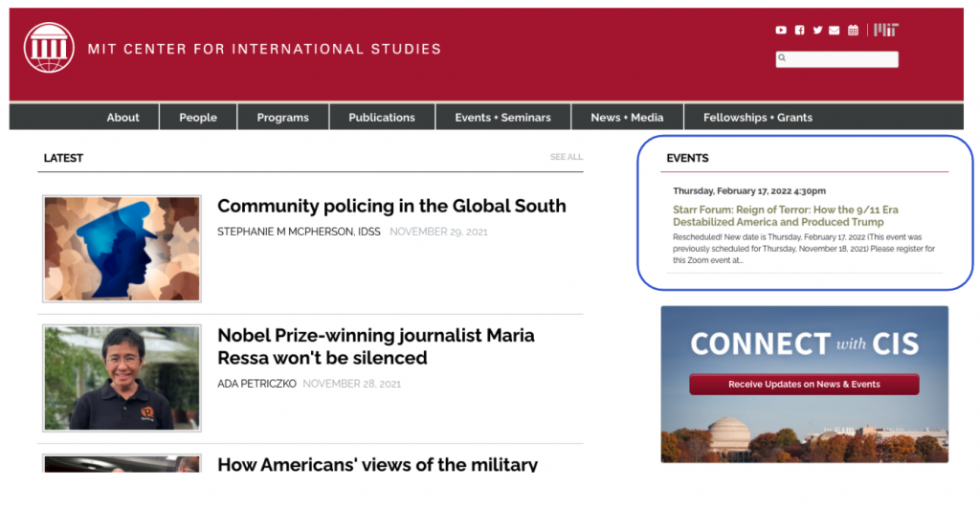Open the Fellowships + Grants menu
The image size is (980, 511).
tap(758, 118)
